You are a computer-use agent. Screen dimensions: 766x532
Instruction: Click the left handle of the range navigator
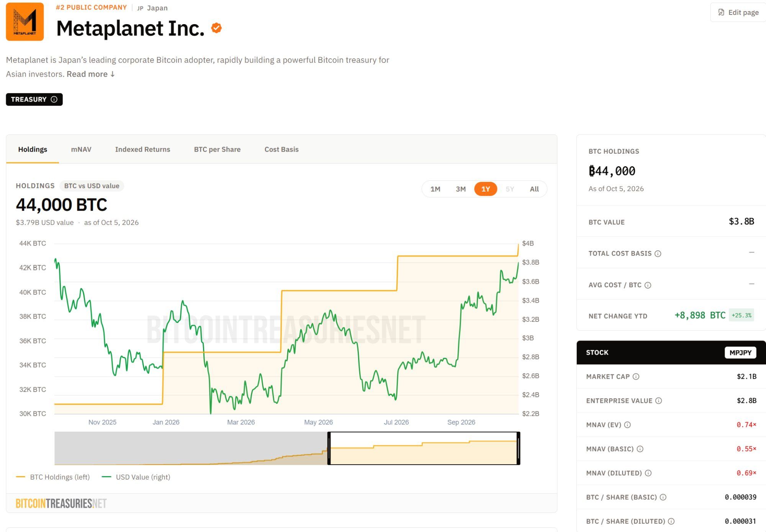[329, 448]
